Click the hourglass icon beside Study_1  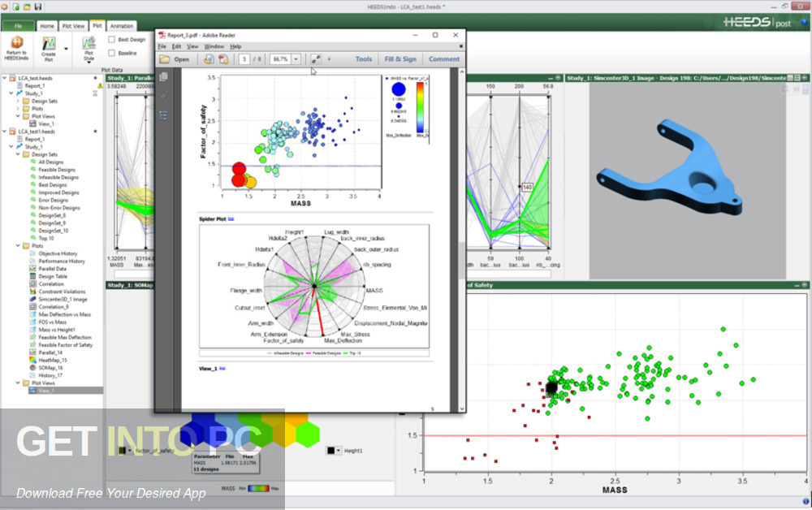95,93
